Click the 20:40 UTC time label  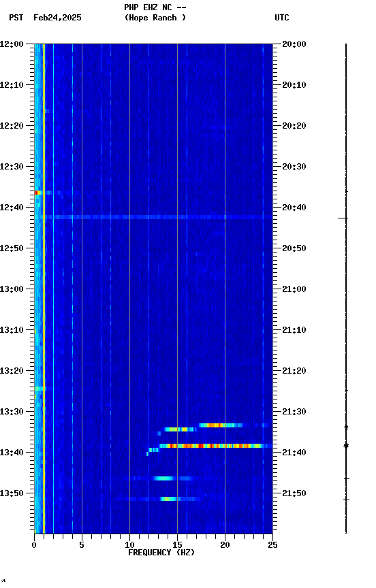pos(294,208)
